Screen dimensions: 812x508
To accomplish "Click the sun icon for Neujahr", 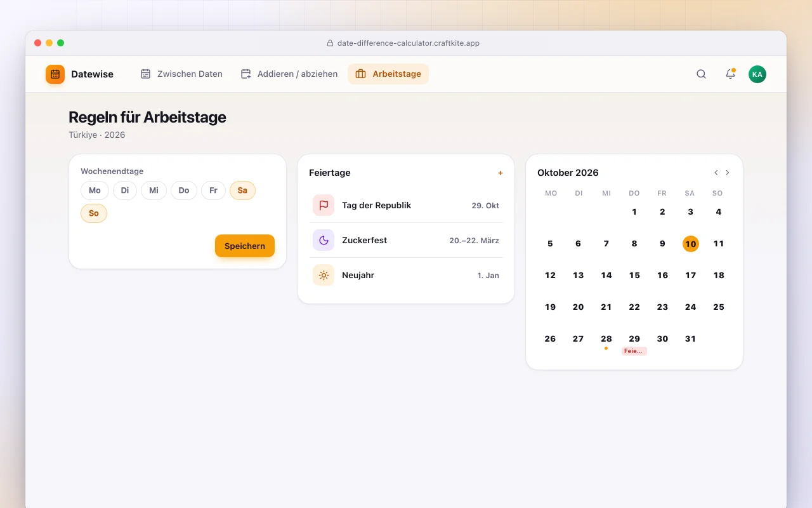I will click(x=324, y=275).
